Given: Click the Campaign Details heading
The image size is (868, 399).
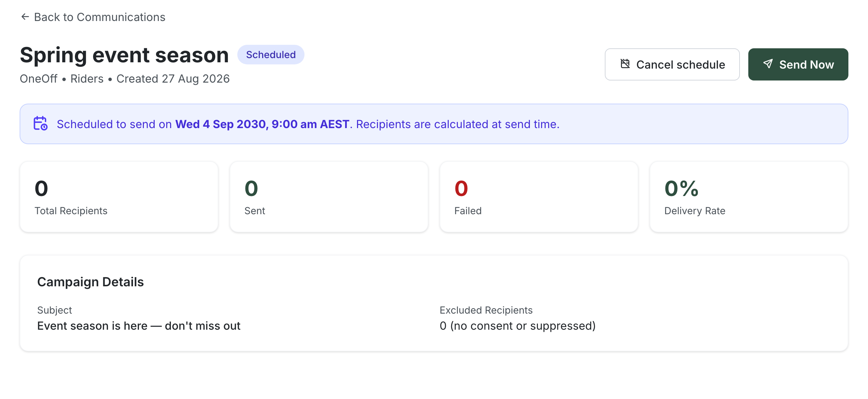Looking at the screenshot, I should (90, 282).
